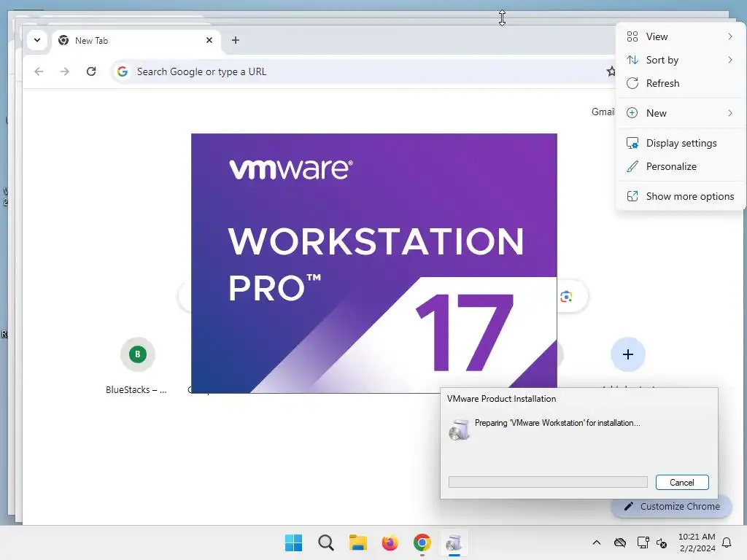This screenshot has width=747, height=560.
Task: Open the Windows Start menu
Action: (293, 542)
